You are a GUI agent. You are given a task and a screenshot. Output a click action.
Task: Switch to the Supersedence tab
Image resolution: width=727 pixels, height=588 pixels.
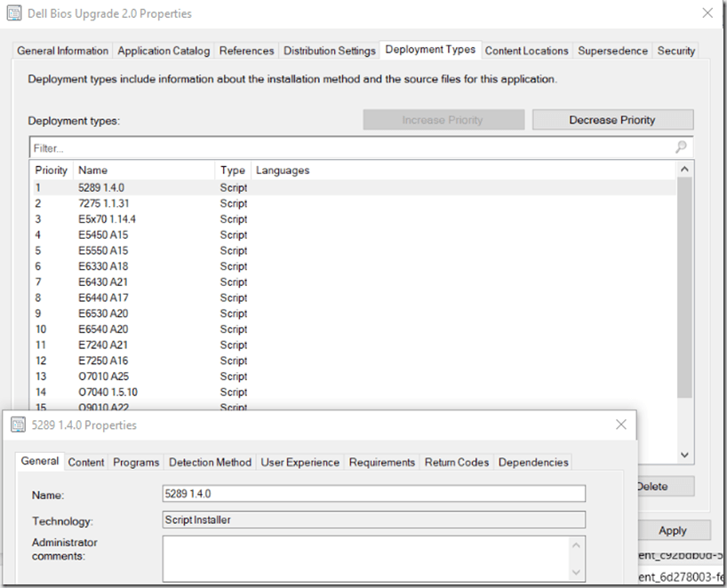612,51
